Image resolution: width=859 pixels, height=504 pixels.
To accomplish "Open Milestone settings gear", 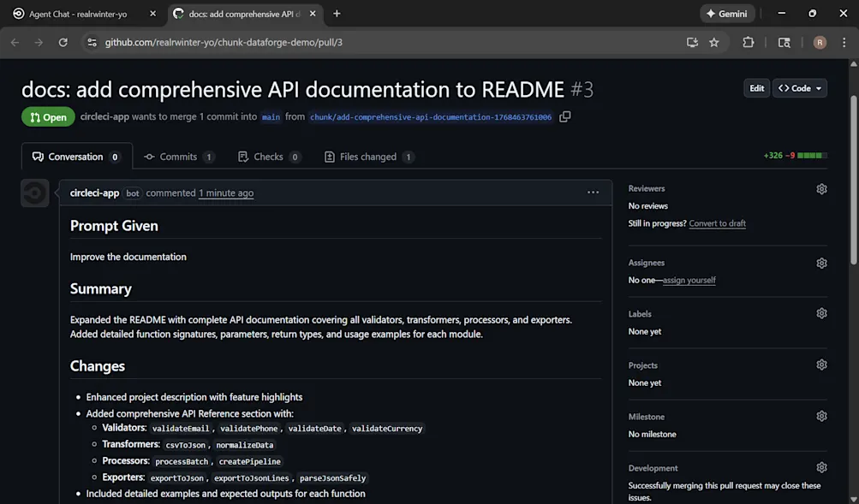I will point(821,417).
